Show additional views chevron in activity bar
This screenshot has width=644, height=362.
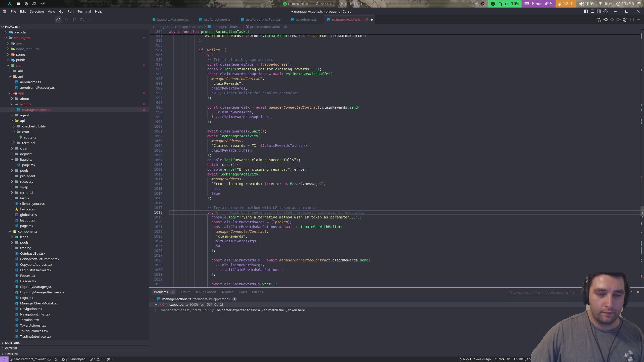tap(90, 19)
